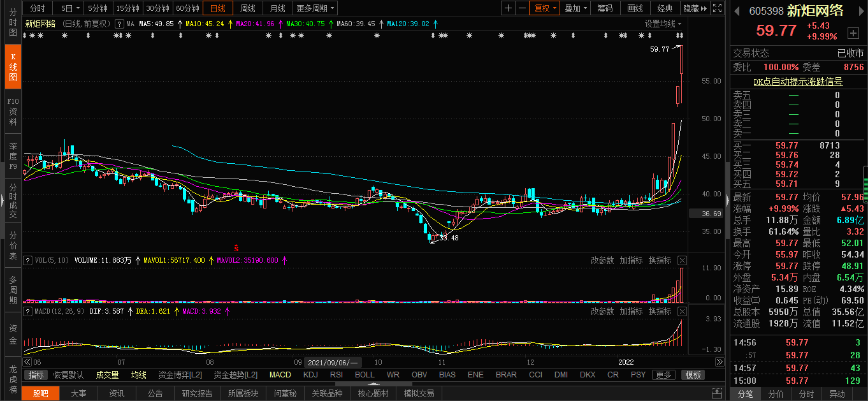This screenshot has width=868, height=401.
Task: Add 新炬网络 to watchlist with the plus box
Action: click(x=853, y=33)
